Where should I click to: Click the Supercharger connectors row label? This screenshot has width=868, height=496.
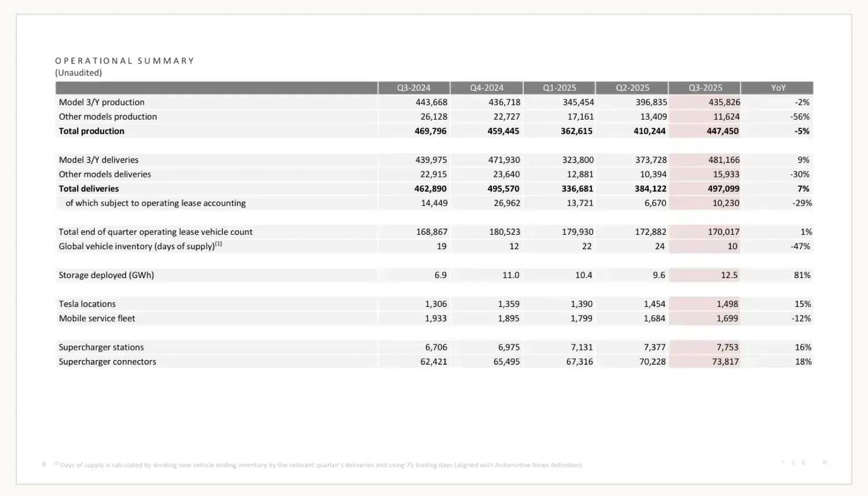click(x=107, y=362)
